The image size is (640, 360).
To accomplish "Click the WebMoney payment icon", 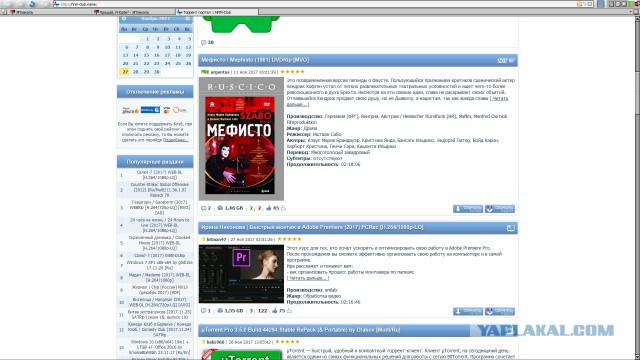I will (x=150, y=110).
